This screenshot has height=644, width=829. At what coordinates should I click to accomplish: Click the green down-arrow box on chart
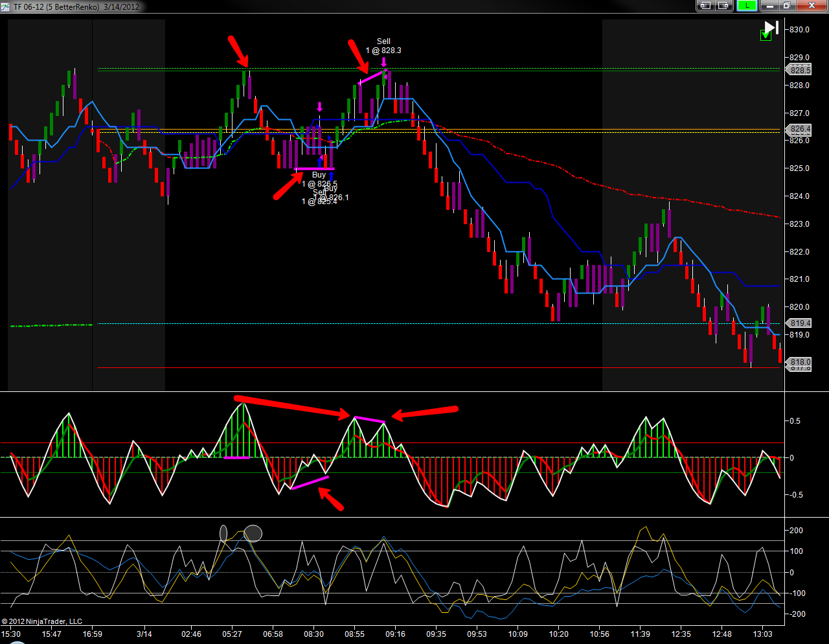point(766,36)
